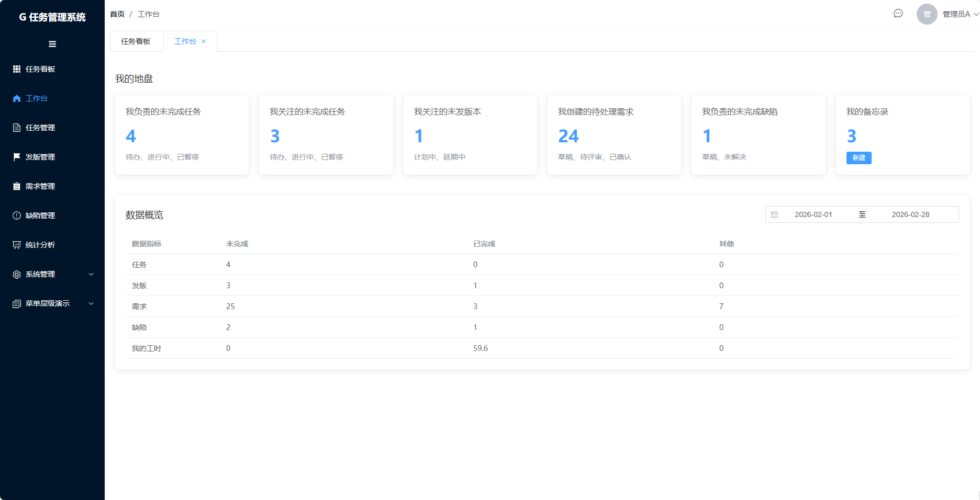
Task: Click the 菜单层级演示 copy icon
Action: tap(17, 303)
